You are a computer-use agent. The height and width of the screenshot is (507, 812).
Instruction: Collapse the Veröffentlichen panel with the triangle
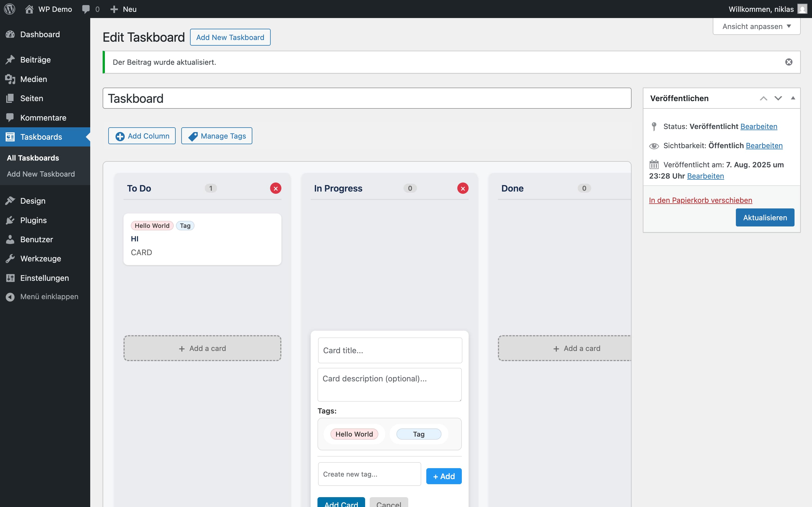pos(793,98)
